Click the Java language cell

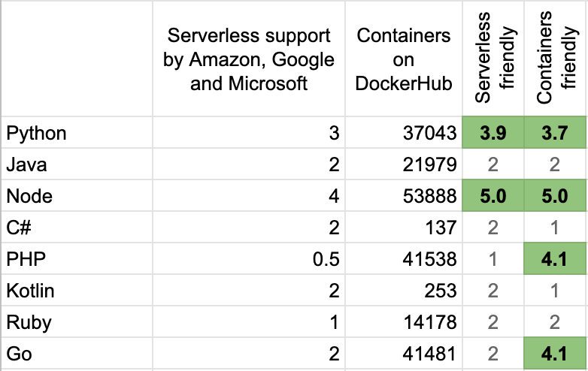click(27, 165)
